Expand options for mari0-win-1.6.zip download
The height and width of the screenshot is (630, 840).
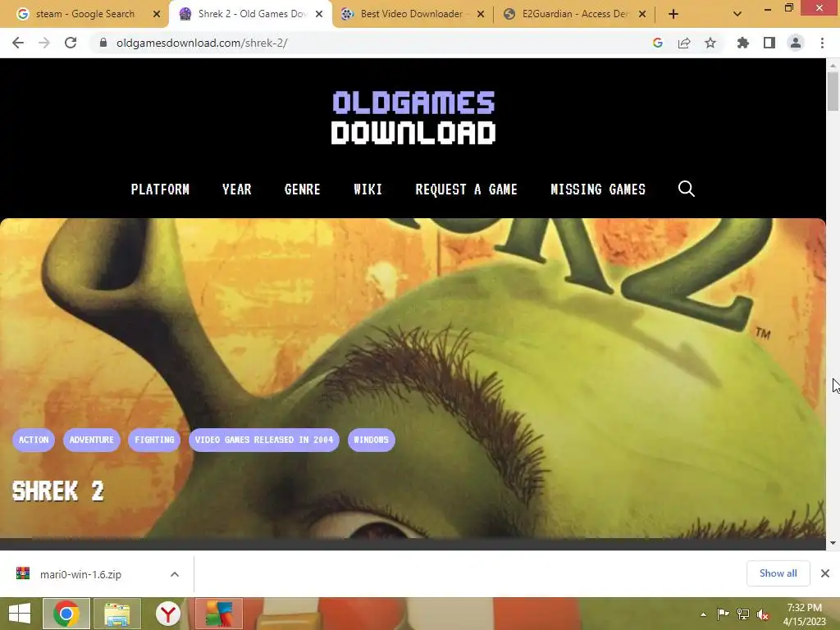pyautogui.click(x=175, y=574)
